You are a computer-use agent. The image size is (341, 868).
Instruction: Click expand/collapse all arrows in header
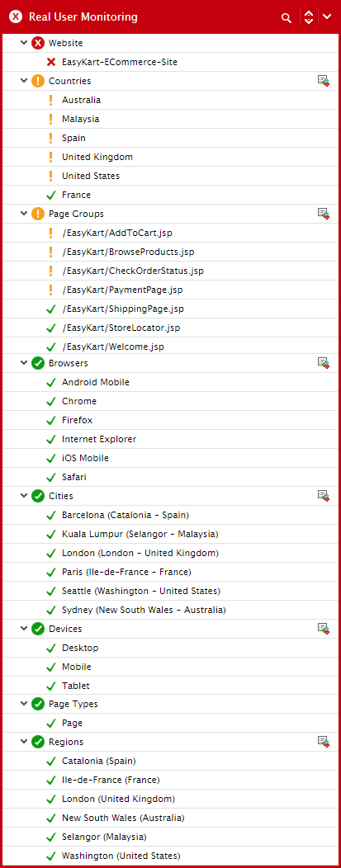point(308,17)
